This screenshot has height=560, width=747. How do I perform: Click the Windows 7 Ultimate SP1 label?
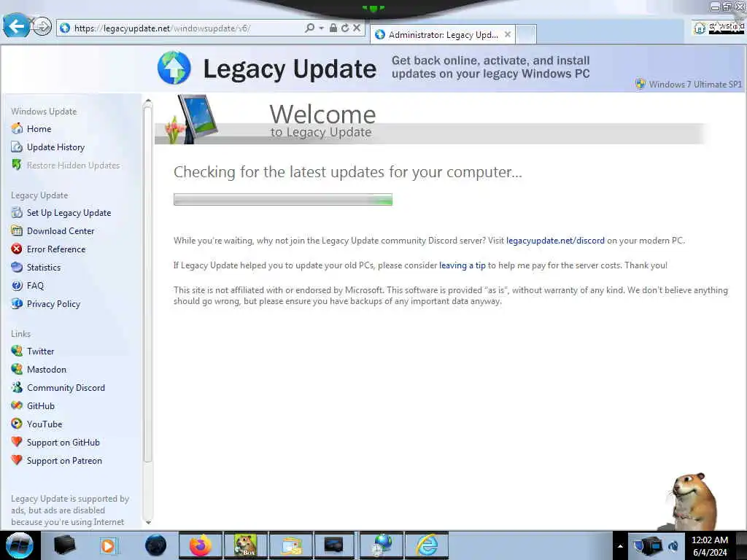pyautogui.click(x=695, y=85)
